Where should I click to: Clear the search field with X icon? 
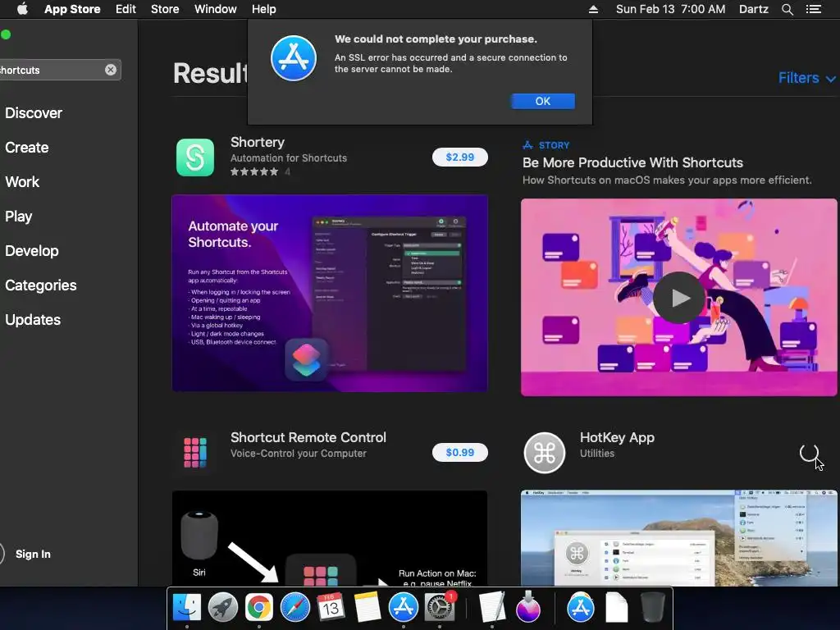[111, 70]
